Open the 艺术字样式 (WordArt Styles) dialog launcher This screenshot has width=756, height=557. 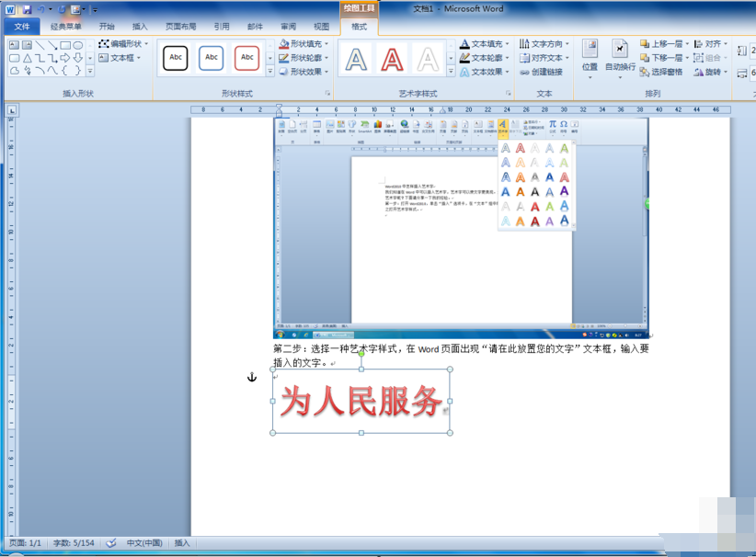[509, 93]
